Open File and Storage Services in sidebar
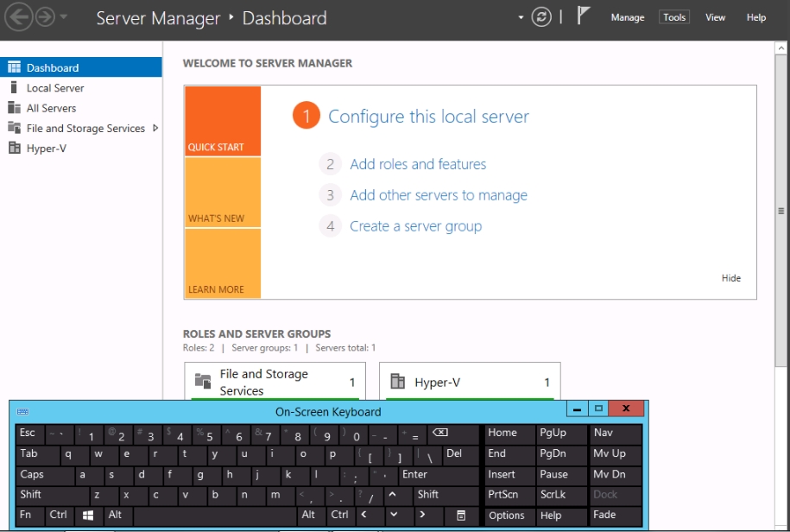Image resolution: width=790 pixels, height=532 pixels. pos(81,128)
